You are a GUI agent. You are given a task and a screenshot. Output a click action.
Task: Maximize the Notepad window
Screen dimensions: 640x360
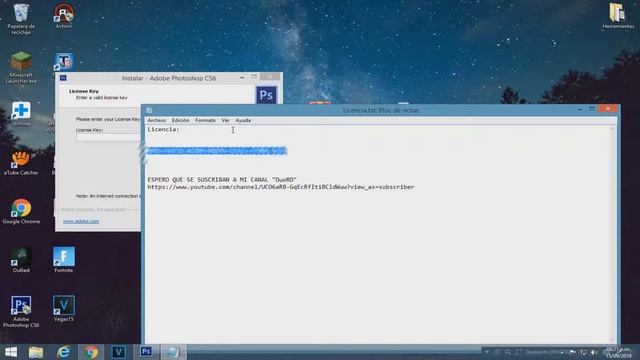591,109
